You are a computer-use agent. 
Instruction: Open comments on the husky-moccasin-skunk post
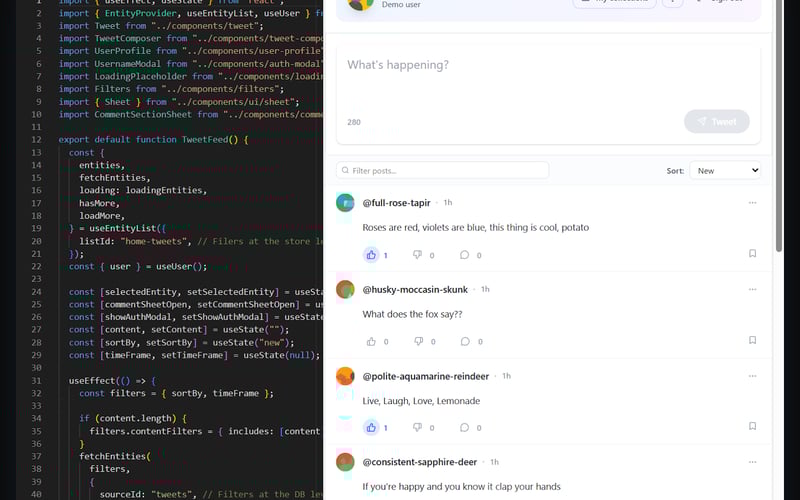465,341
